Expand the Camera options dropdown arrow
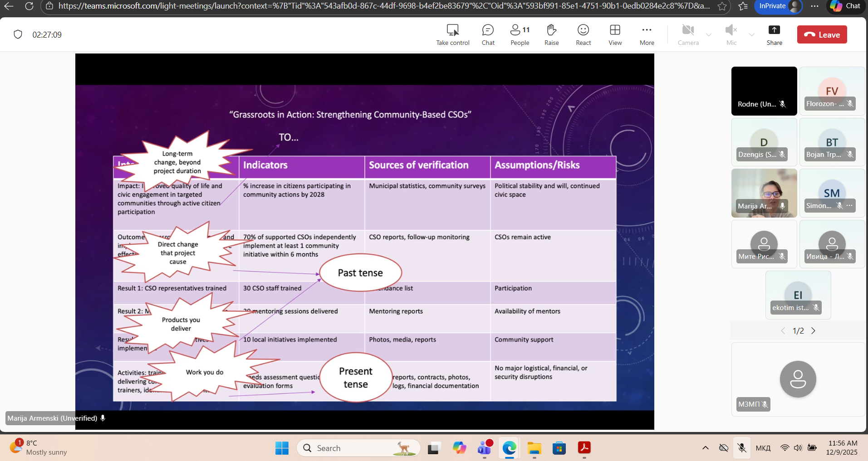Image resolution: width=868 pixels, height=461 pixels. [709, 35]
